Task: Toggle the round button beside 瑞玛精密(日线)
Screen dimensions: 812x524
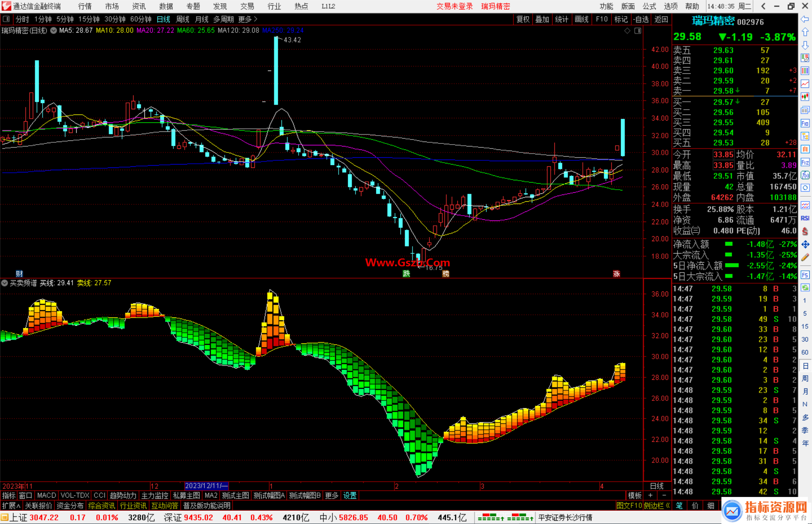Action: [54, 30]
